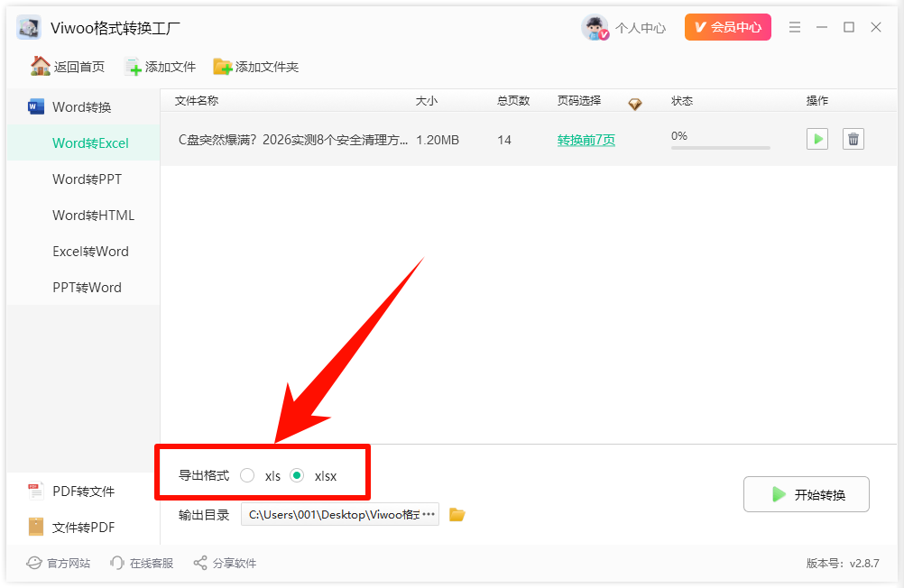Click the file name C盘突然爆满
This screenshot has height=588, width=904.
point(293,140)
